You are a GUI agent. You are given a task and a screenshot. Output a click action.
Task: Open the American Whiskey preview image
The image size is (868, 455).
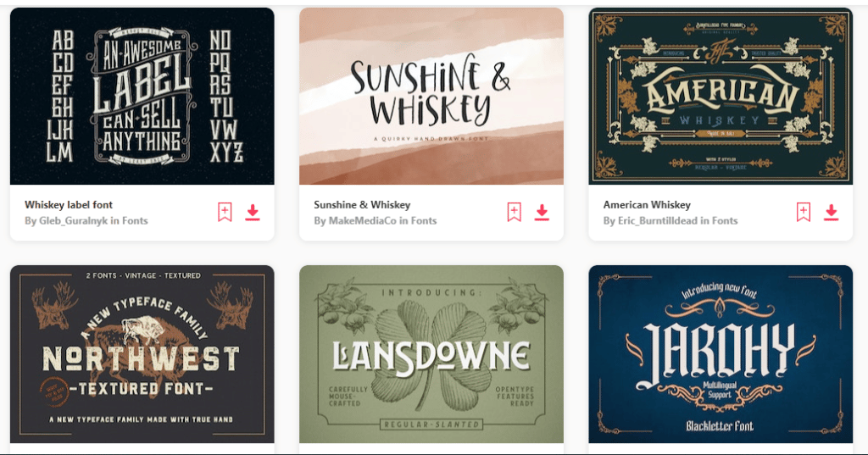coord(721,97)
